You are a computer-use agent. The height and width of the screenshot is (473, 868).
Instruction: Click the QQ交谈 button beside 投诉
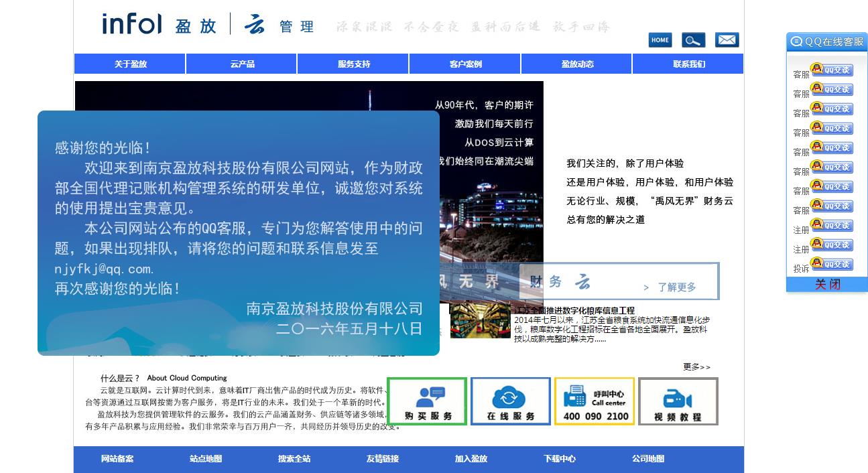[x=832, y=264]
